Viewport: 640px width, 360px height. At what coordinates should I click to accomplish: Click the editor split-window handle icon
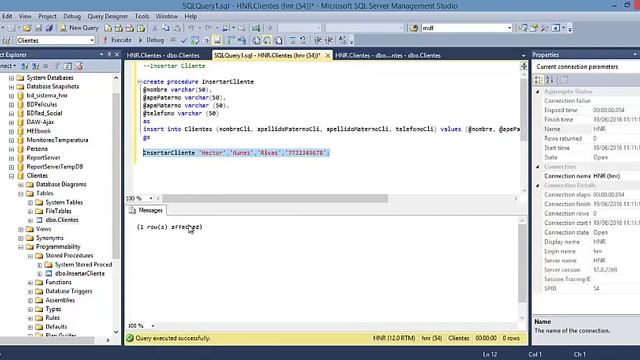pyautogui.click(x=524, y=66)
